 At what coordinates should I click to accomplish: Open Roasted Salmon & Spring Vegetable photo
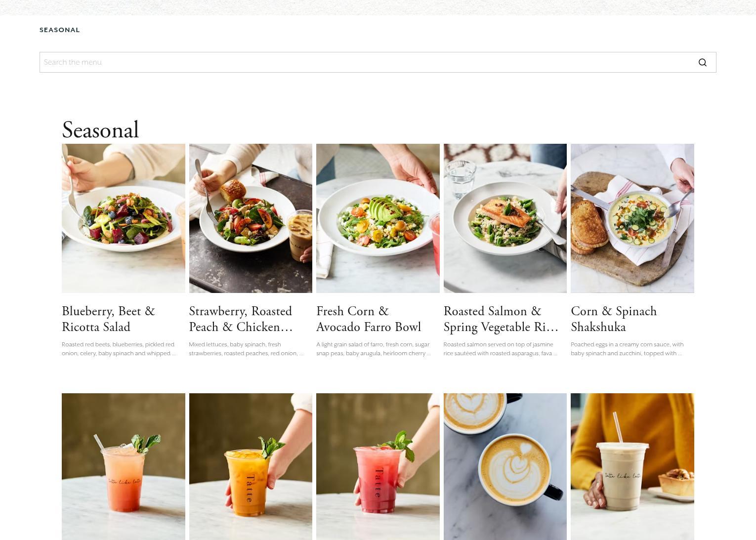(x=505, y=218)
